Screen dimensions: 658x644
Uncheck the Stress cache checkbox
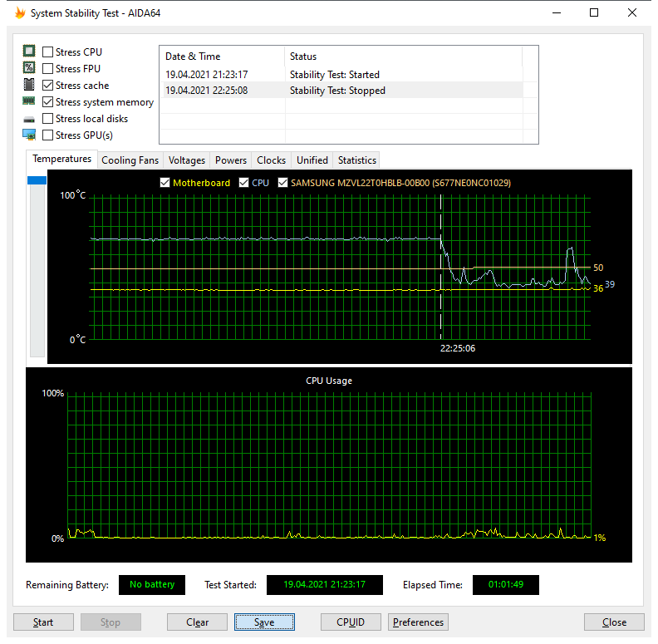tap(48, 86)
